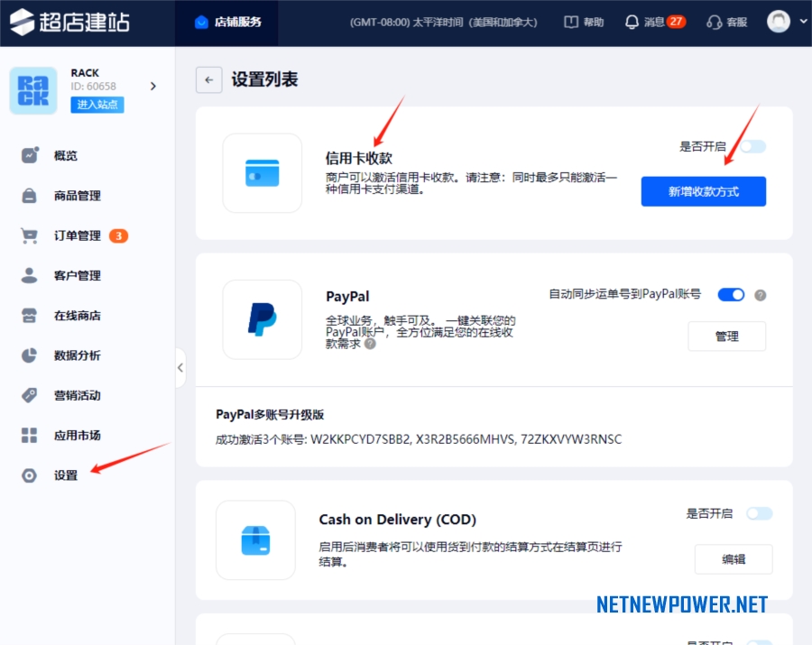Click the 设置 gear icon
The width and height of the screenshot is (812, 645).
click(x=30, y=475)
